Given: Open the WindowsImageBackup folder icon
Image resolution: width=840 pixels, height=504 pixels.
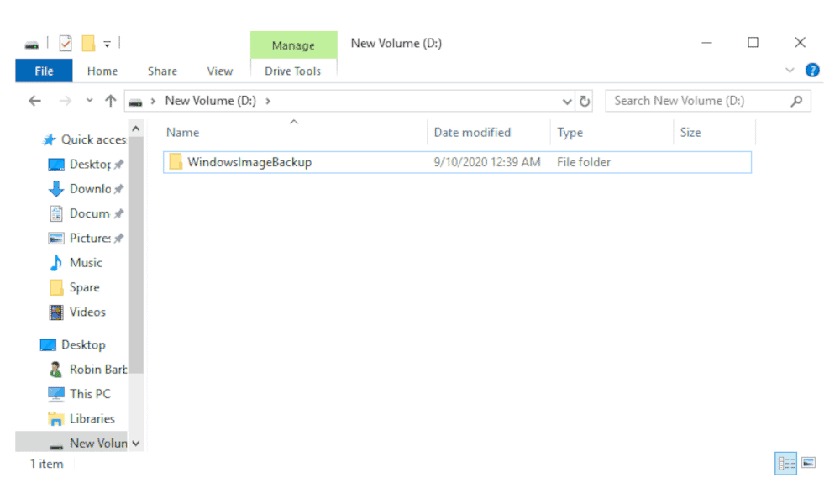Looking at the screenshot, I should (x=176, y=162).
